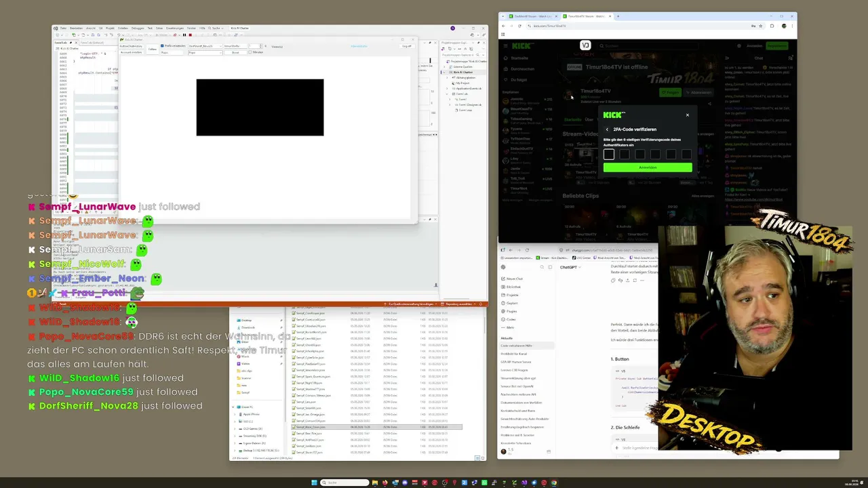Image resolution: width=868 pixels, height=488 pixels.
Task: Switch to the DorfSheriff Stream browser tab
Action: (532, 16)
